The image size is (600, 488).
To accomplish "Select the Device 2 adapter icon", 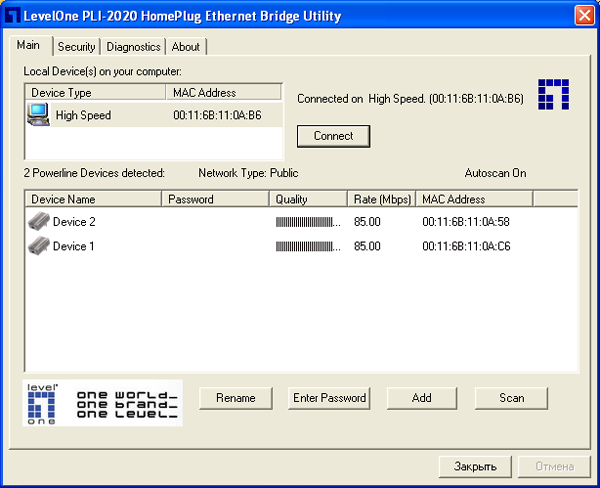I will tap(39, 221).
